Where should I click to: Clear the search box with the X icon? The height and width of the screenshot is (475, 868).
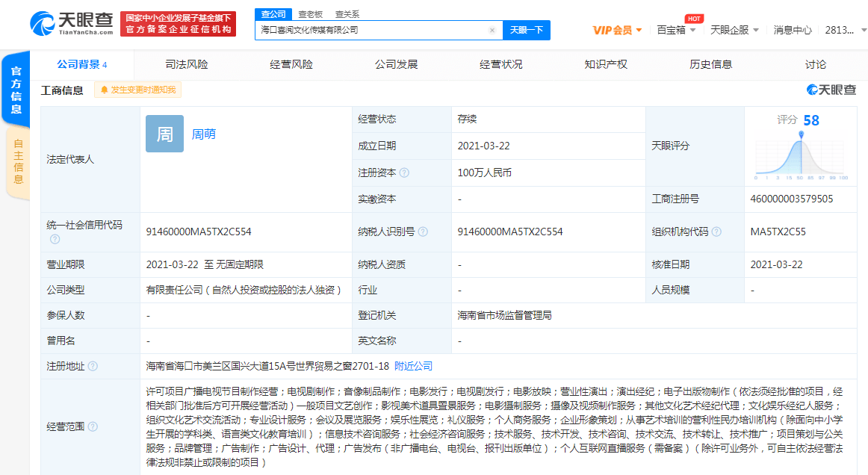point(492,31)
